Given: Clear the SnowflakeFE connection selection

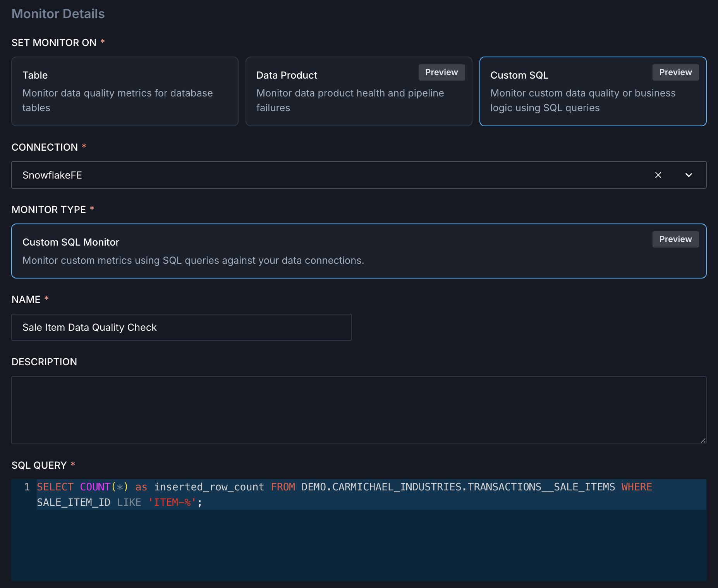Looking at the screenshot, I should pos(658,175).
